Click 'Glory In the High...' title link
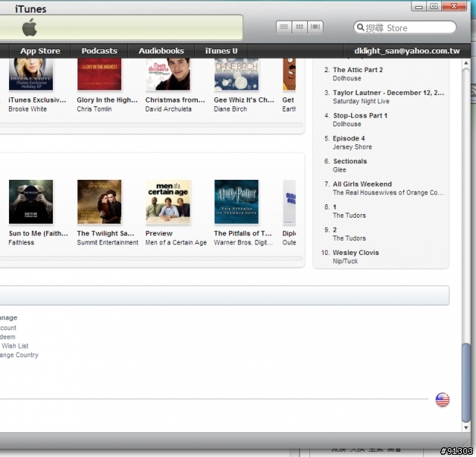Image resolution: width=476 pixels, height=457 pixels. 107,100
